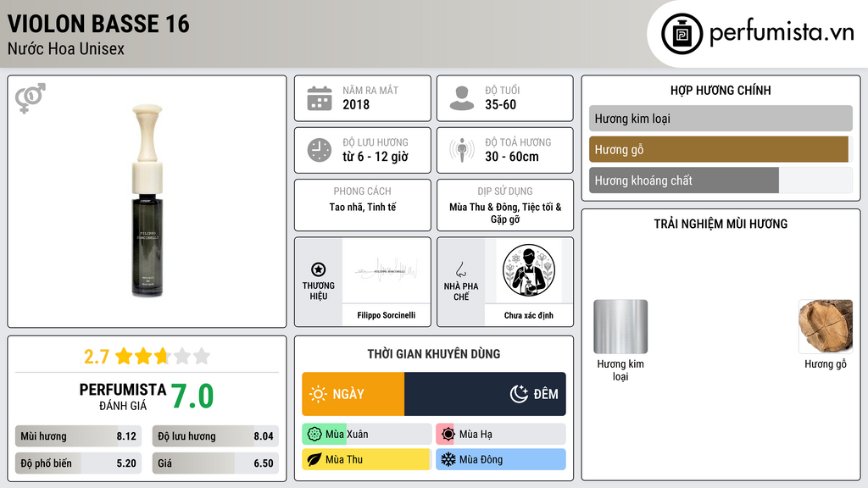Screen dimensions: 868x488
Task: Click the PERFUMISTA ĐÁNH GIÁ label
Action: pyautogui.click(x=123, y=397)
